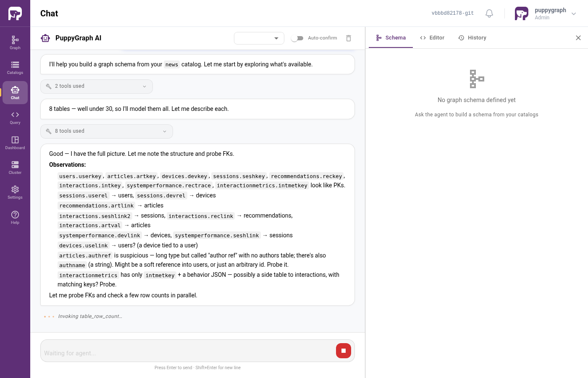Open the model selector dropdown
The height and width of the screenshot is (378, 588).
coord(259,38)
